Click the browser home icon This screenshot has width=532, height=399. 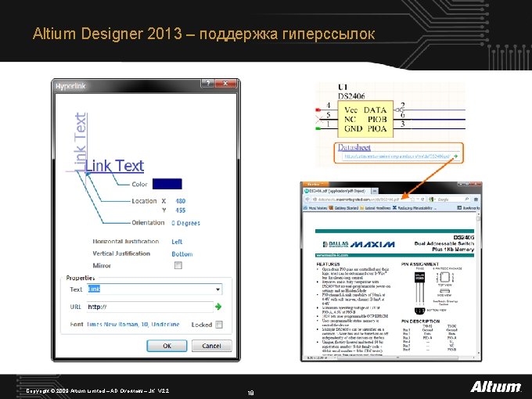(476, 199)
